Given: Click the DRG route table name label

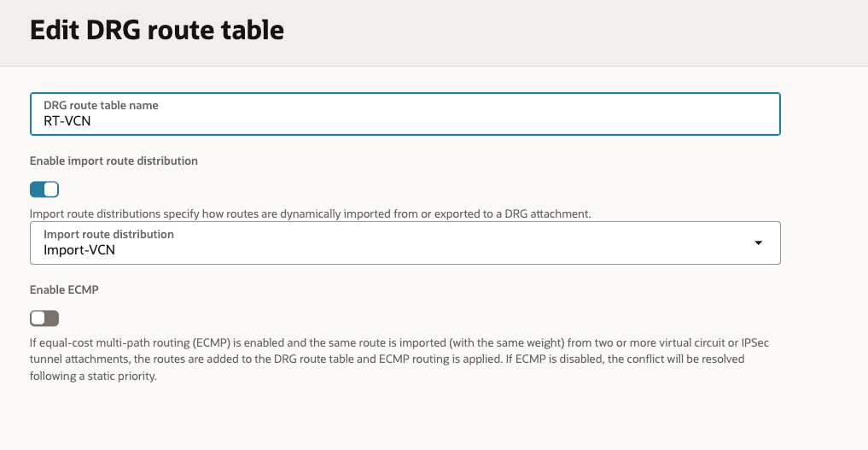Looking at the screenshot, I should click(x=101, y=105).
